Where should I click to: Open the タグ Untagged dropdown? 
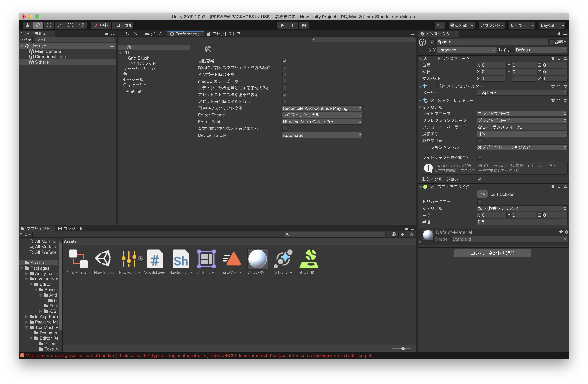[x=466, y=50]
